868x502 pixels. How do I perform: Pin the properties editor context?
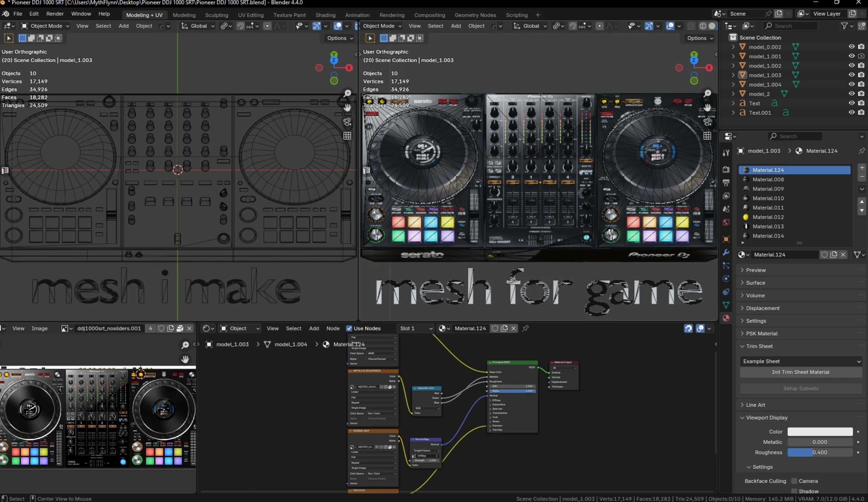862,151
